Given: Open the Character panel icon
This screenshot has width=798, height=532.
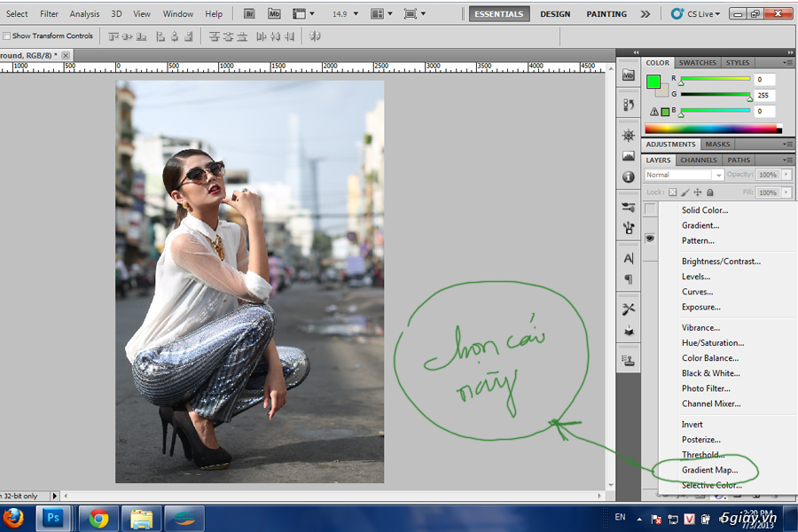Looking at the screenshot, I should coord(629,258).
